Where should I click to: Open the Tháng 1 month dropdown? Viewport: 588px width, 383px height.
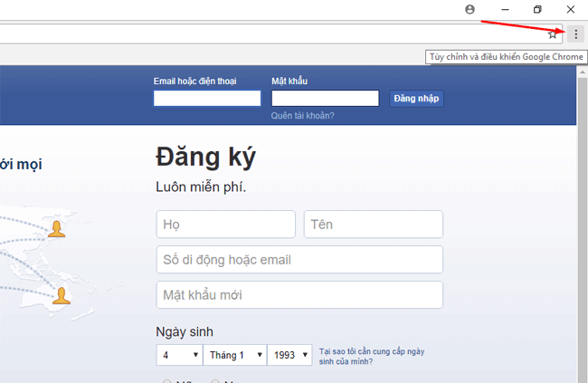click(234, 355)
